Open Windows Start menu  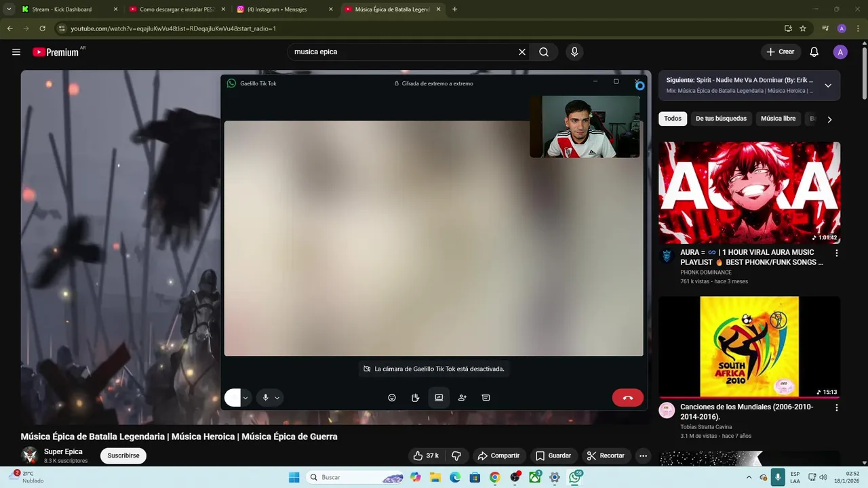pos(294,477)
